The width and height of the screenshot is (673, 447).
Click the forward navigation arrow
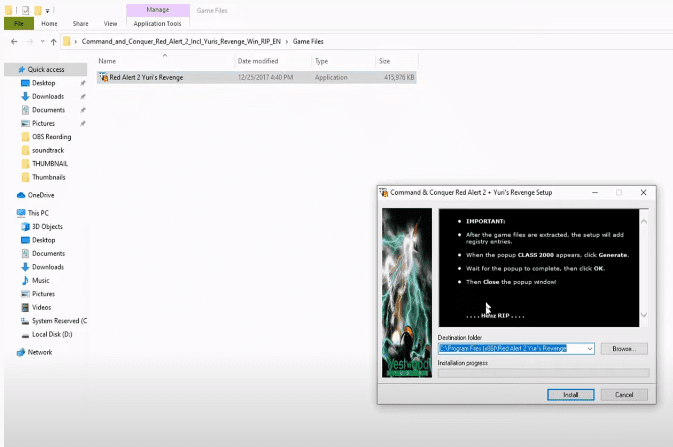click(x=30, y=41)
